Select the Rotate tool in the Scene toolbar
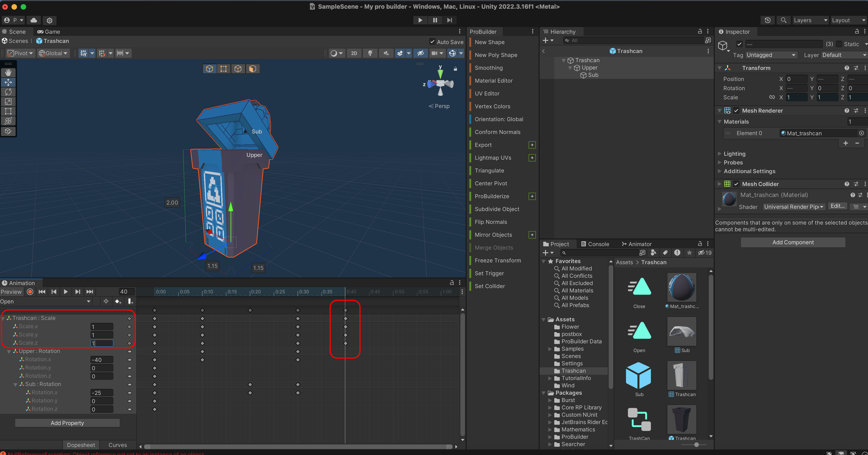The height and width of the screenshot is (455, 868). pyautogui.click(x=8, y=92)
